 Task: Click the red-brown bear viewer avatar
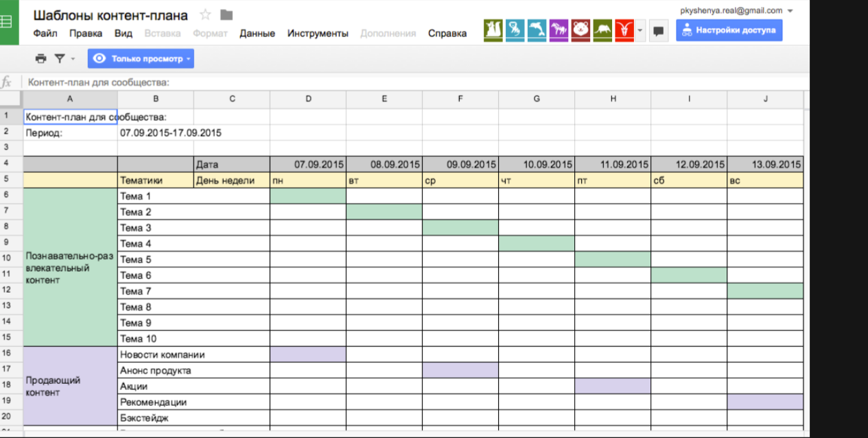pos(580,31)
